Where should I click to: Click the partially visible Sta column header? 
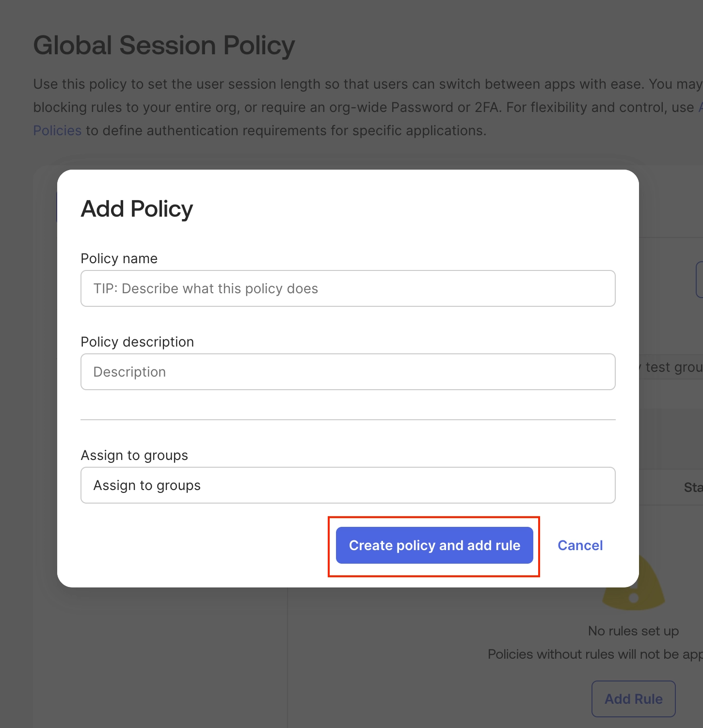(693, 487)
